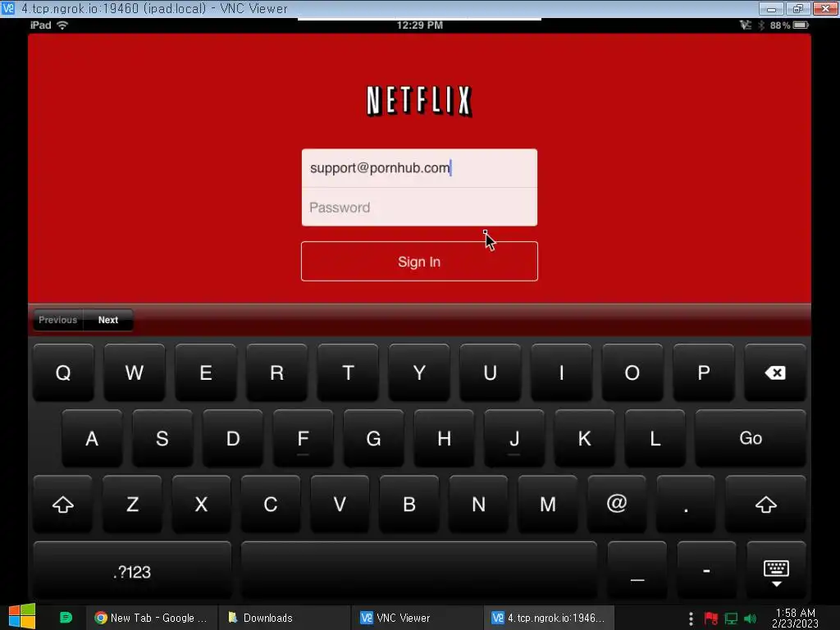Tap the D key on keyboard
Screen dimensions: 840x630
tap(232, 438)
